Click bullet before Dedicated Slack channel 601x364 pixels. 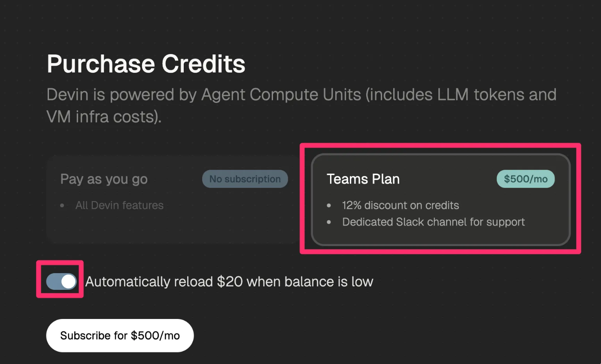point(329,223)
